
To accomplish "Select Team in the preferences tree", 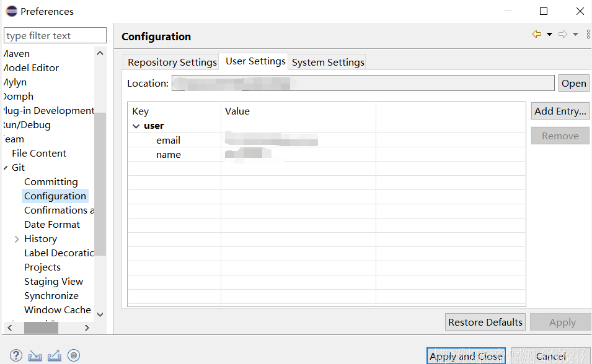I will tap(14, 139).
